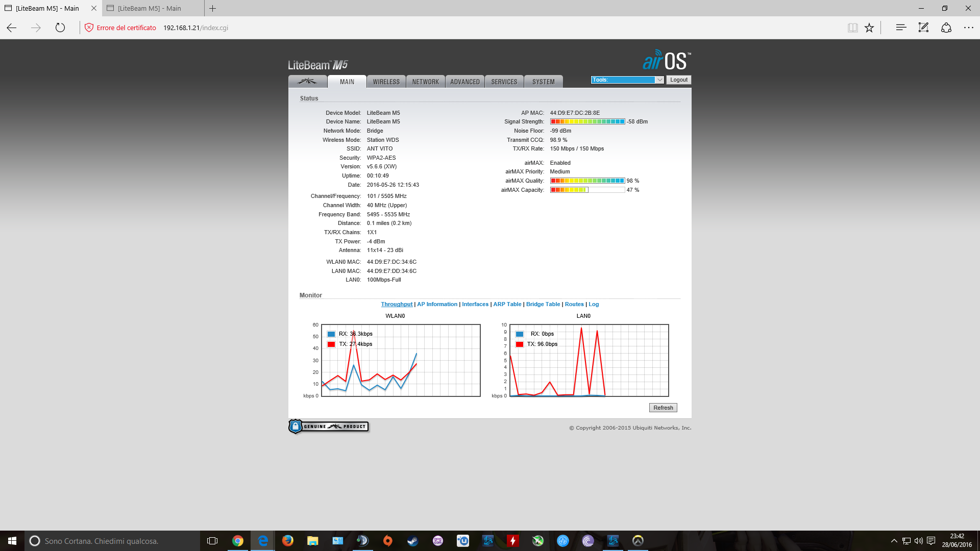Click the Cortana search box
Screen dimensions: 980x551
click(112, 541)
